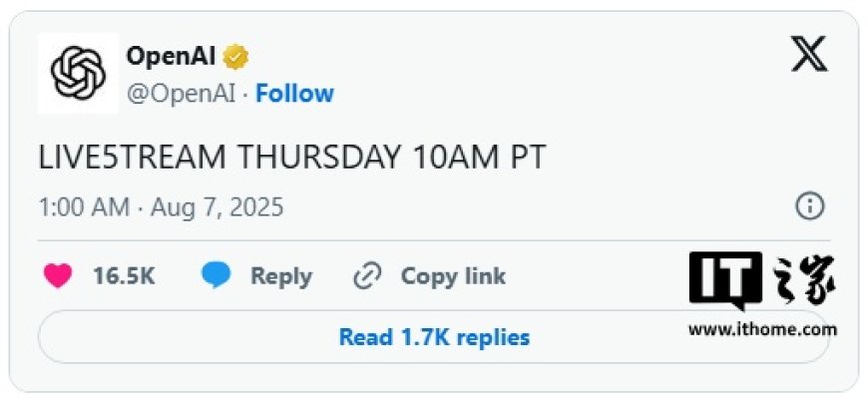Click the OpenAI profile avatar logo
Image resolution: width=868 pixels, height=403 pixels.
click(78, 73)
